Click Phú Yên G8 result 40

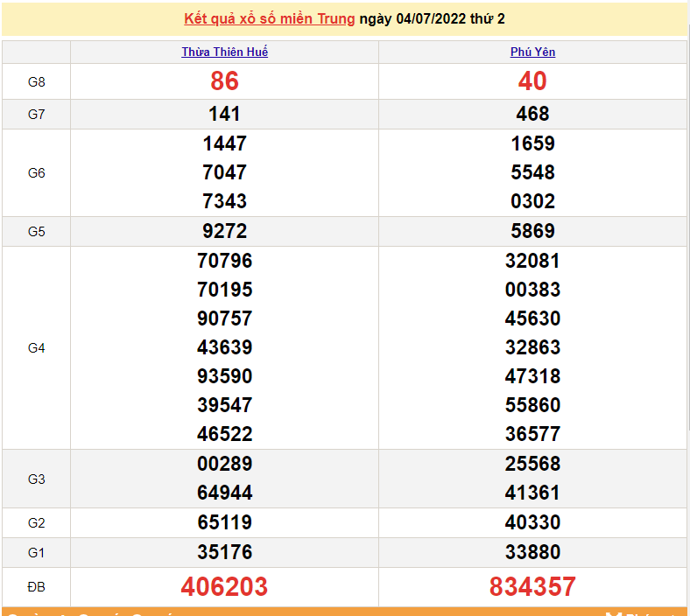(x=532, y=81)
